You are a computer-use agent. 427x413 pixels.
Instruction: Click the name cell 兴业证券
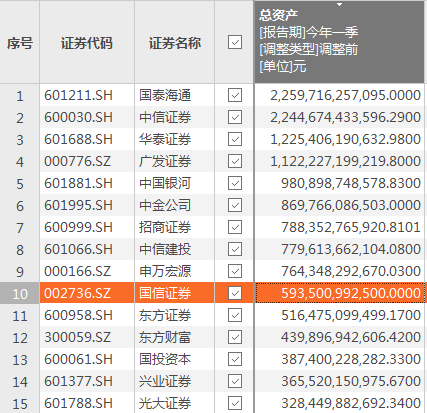(x=175, y=381)
